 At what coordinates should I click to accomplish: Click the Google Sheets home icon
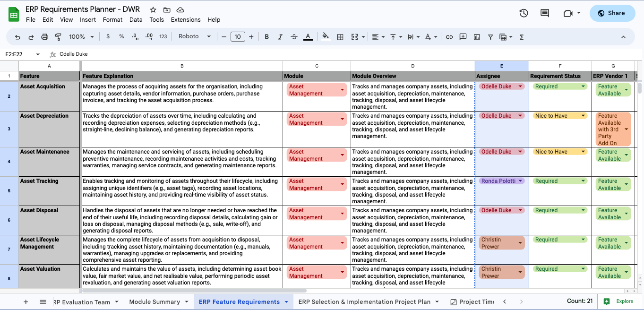[x=14, y=14]
